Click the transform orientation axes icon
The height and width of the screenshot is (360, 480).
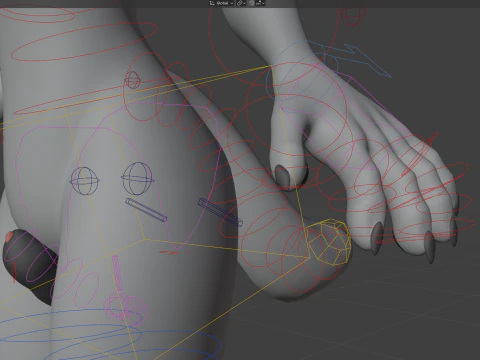pos(212,3)
